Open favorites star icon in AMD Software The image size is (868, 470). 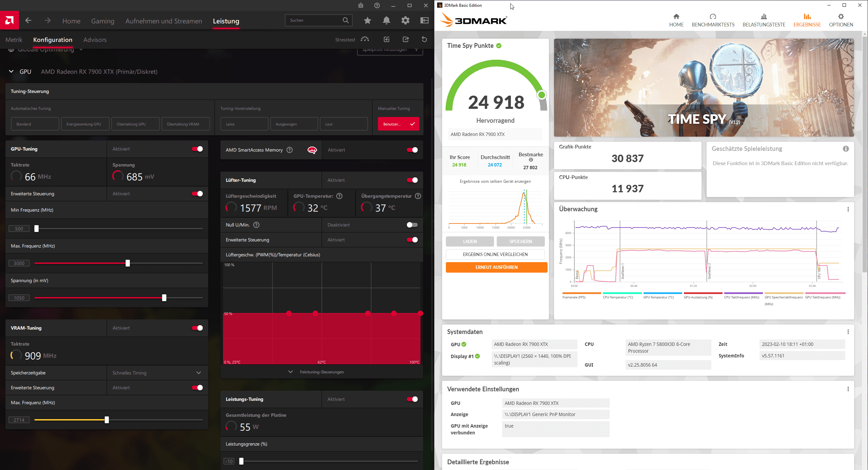click(367, 20)
